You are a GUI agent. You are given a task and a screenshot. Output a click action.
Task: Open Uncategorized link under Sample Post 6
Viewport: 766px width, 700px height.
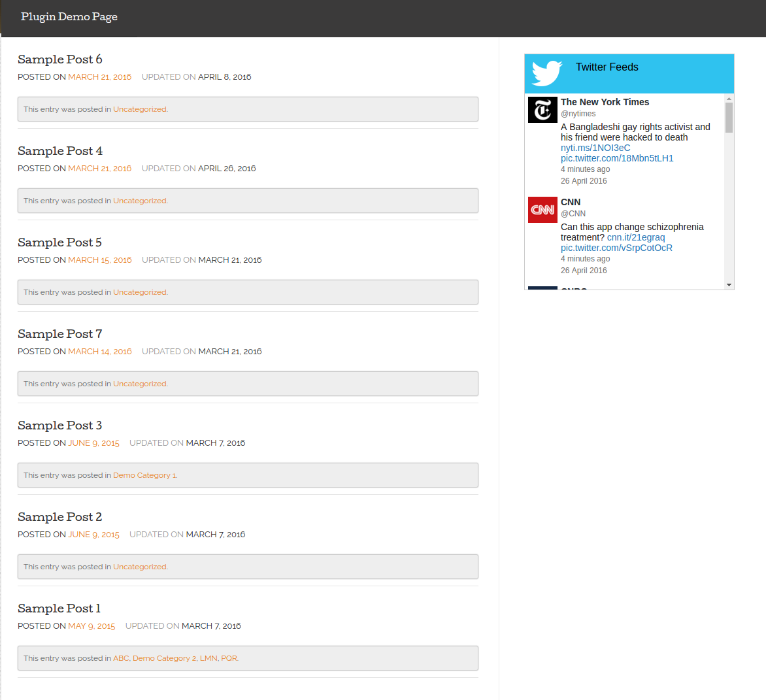point(140,109)
